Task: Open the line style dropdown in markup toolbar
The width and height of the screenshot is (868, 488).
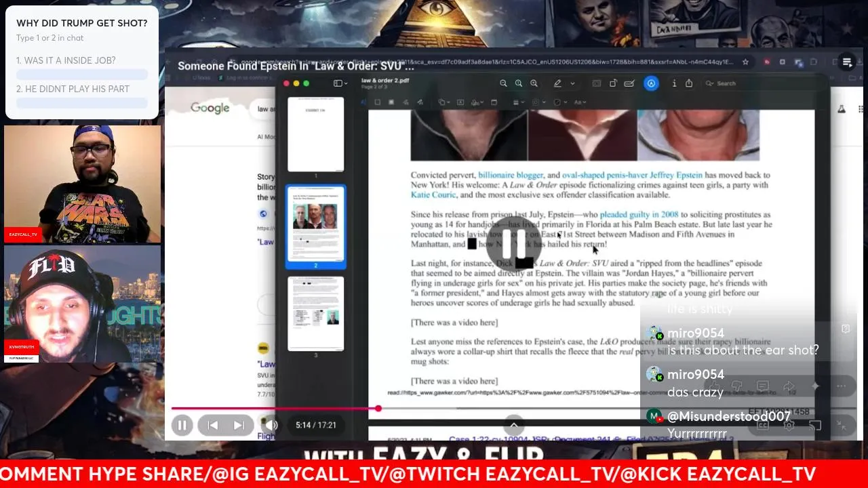Action: pyautogui.click(x=518, y=102)
